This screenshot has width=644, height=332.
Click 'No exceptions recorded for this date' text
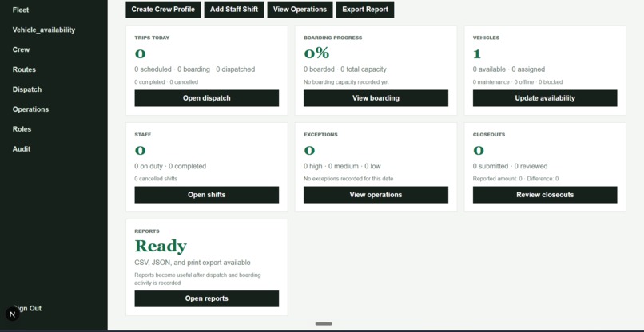348,179
